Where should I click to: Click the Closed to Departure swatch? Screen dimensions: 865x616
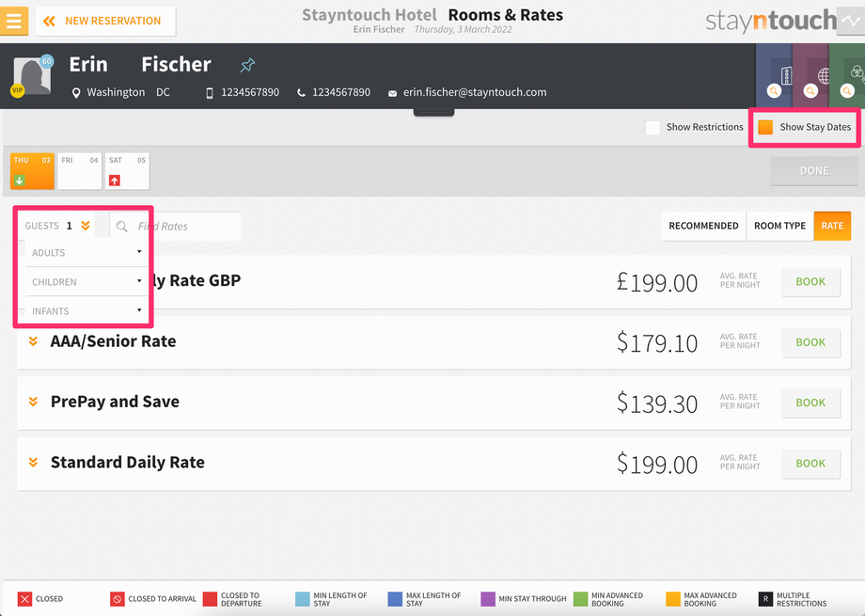210,599
